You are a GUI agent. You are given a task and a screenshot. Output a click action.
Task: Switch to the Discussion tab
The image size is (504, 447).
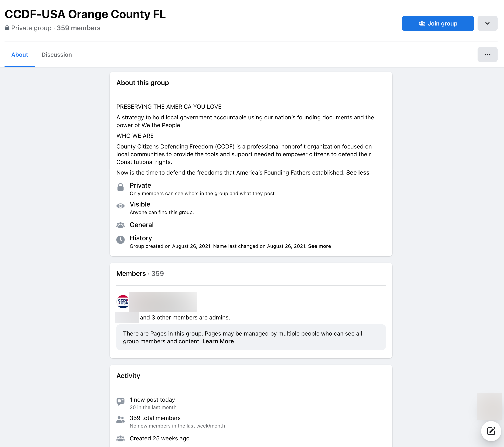click(56, 54)
